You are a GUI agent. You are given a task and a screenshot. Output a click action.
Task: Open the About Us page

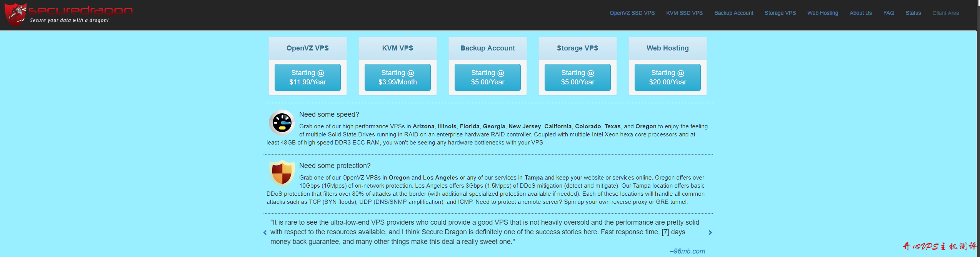(x=860, y=13)
